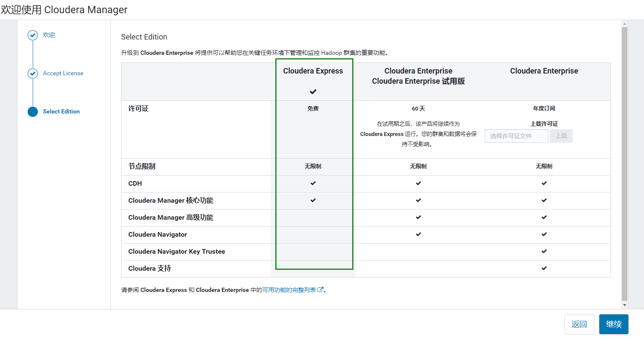
Task: Go to the 欢迎 wizard step
Action: click(x=49, y=35)
